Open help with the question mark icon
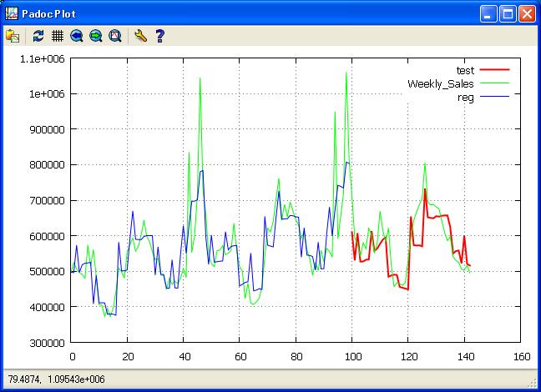Image resolution: width=541 pixels, height=392 pixels. (159, 36)
